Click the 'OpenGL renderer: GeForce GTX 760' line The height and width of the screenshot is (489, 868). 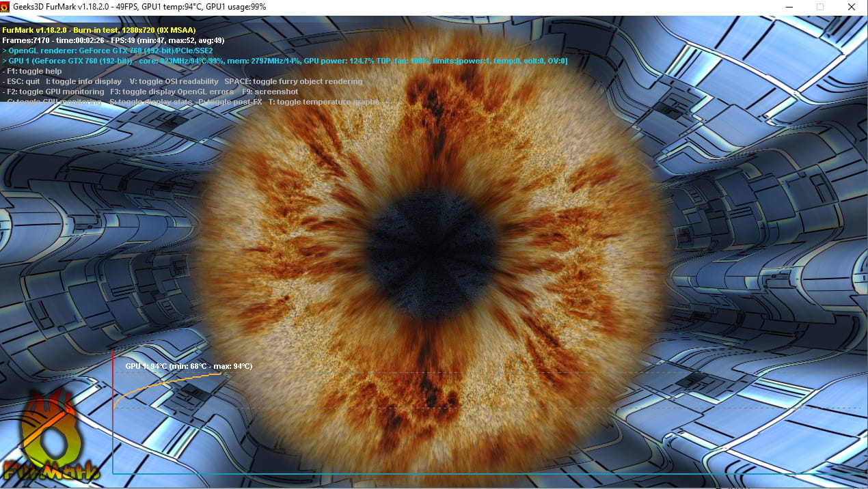[x=108, y=51]
